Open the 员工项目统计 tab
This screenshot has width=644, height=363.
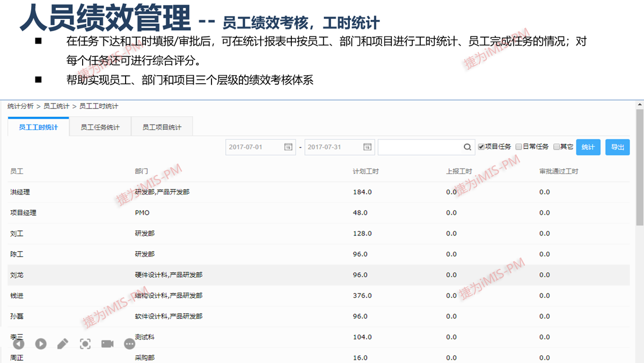162,127
